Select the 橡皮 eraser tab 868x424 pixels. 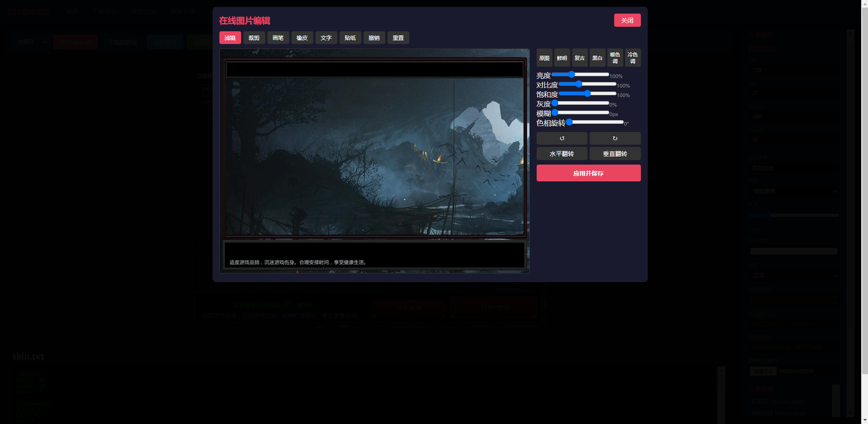point(302,38)
